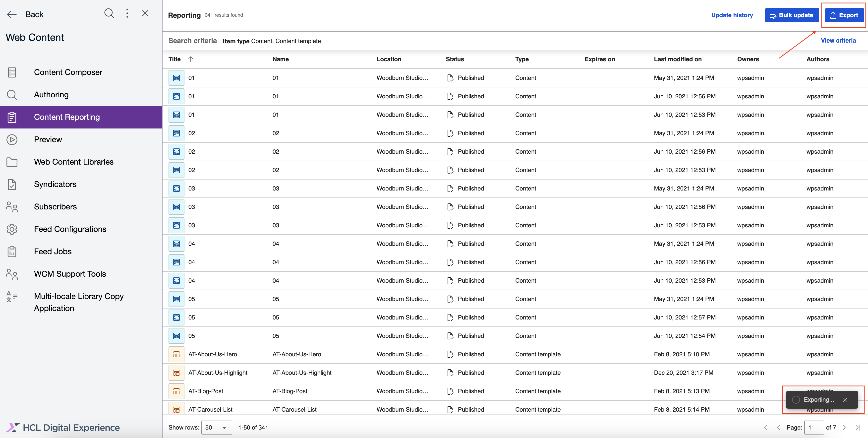Viewport: 868px width, 438px height.
Task: Select the WCM Support Tools icon
Action: pos(12,274)
